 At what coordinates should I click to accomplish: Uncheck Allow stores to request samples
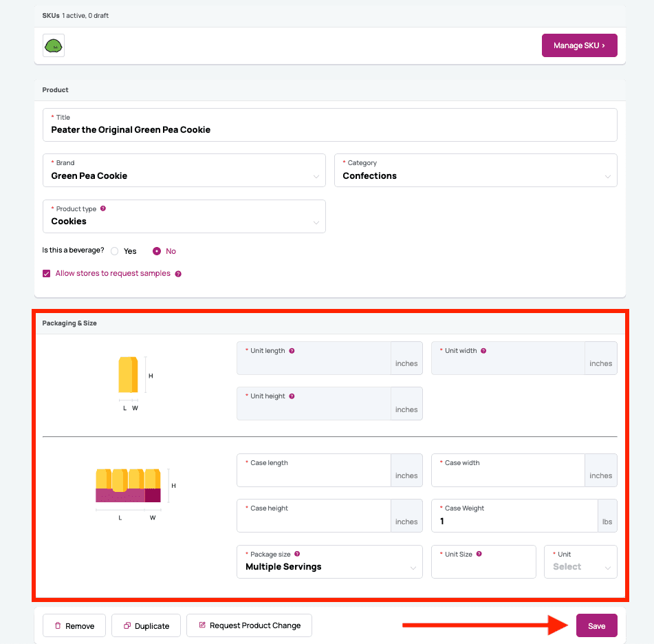coord(46,273)
